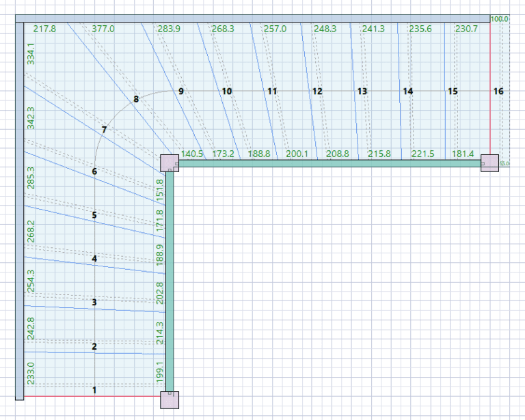Select step number 3 label
This screenshot has height=420, width=525.
click(94, 303)
